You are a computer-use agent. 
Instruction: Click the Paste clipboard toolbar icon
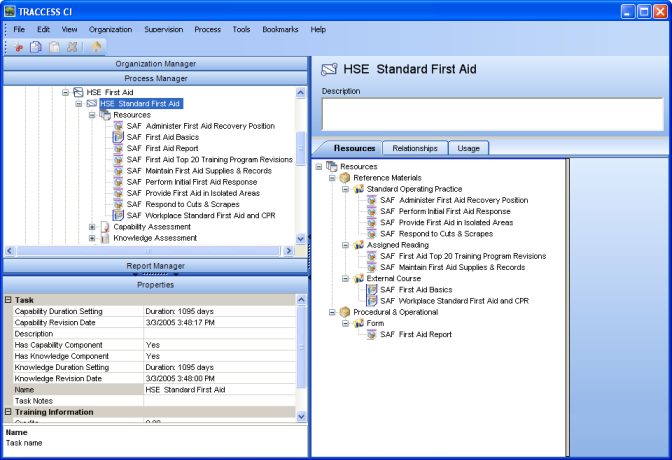[x=54, y=47]
